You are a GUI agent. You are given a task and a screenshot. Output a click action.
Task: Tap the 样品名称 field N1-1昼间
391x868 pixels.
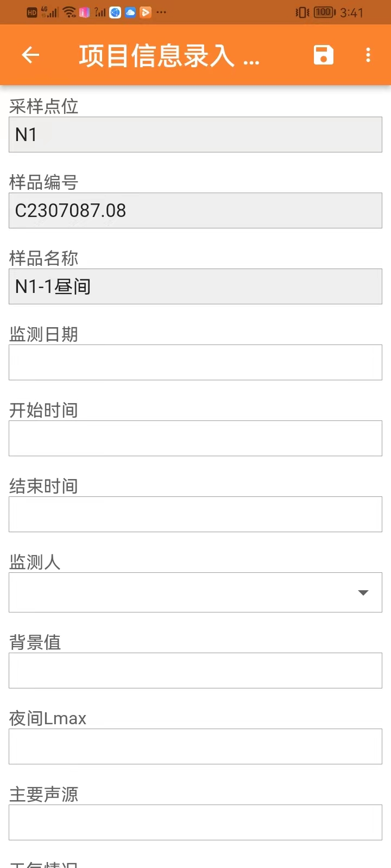pyautogui.click(x=195, y=286)
